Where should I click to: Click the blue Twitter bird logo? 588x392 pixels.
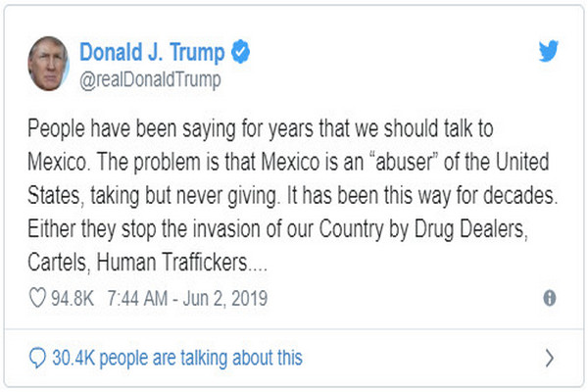pyautogui.click(x=547, y=53)
